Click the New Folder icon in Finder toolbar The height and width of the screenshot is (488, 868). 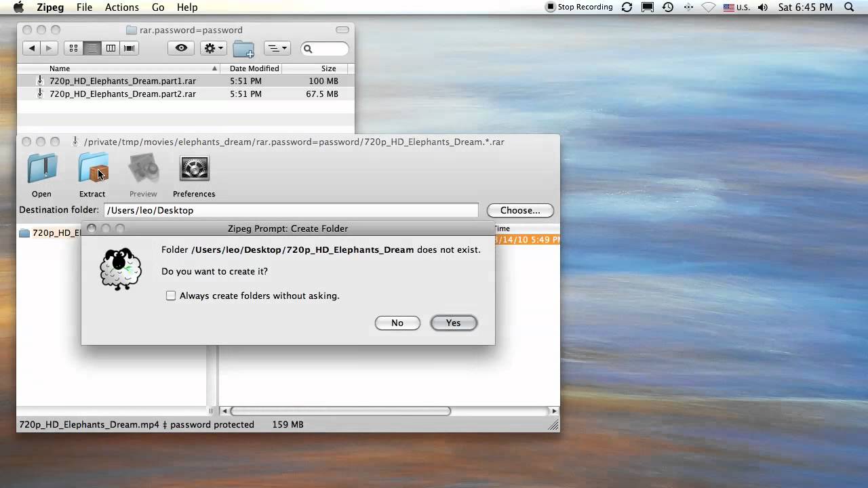243,49
